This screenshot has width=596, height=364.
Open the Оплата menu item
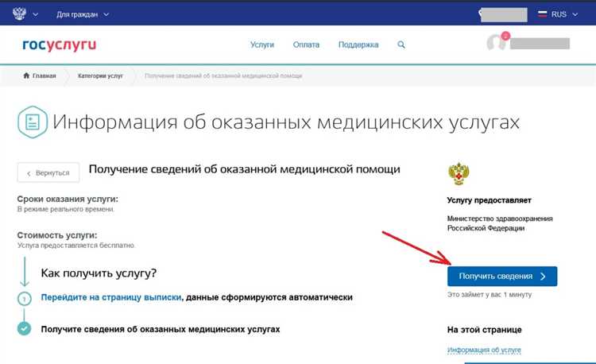(306, 45)
